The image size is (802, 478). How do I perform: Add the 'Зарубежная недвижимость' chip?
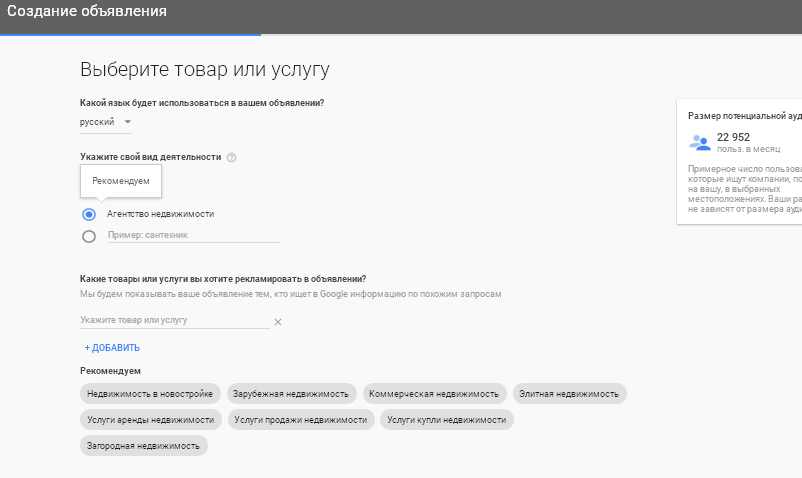point(292,394)
